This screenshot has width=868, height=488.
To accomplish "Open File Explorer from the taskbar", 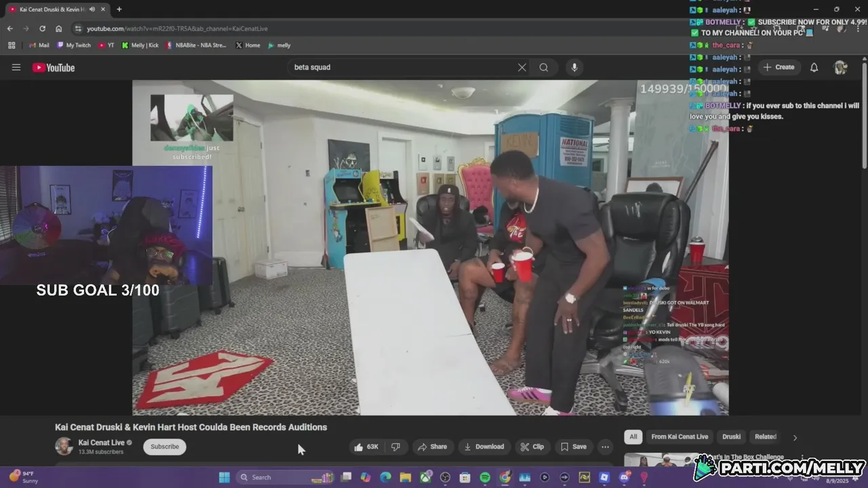I will tap(406, 477).
